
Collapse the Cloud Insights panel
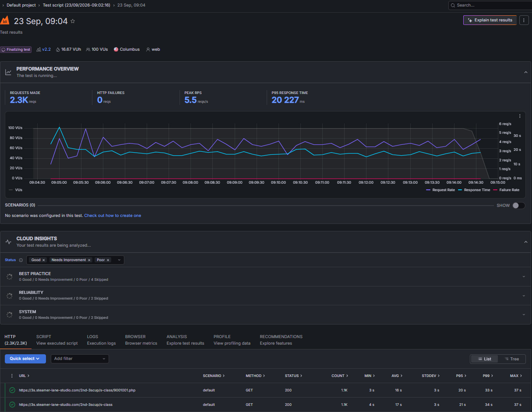pyautogui.click(x=525, y=242)
